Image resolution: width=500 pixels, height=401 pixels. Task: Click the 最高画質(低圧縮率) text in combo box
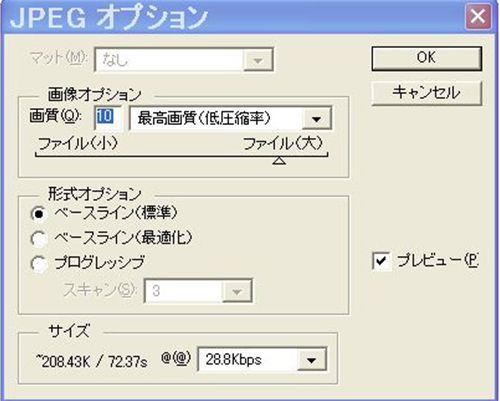(204, 118)
